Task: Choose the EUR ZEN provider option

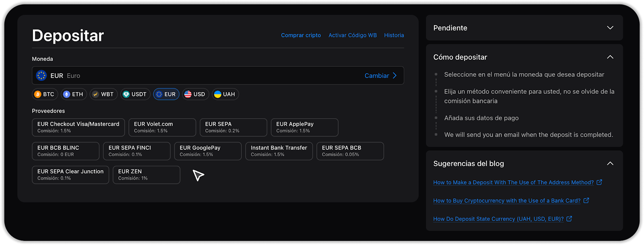Action: (x=146, y=175)
